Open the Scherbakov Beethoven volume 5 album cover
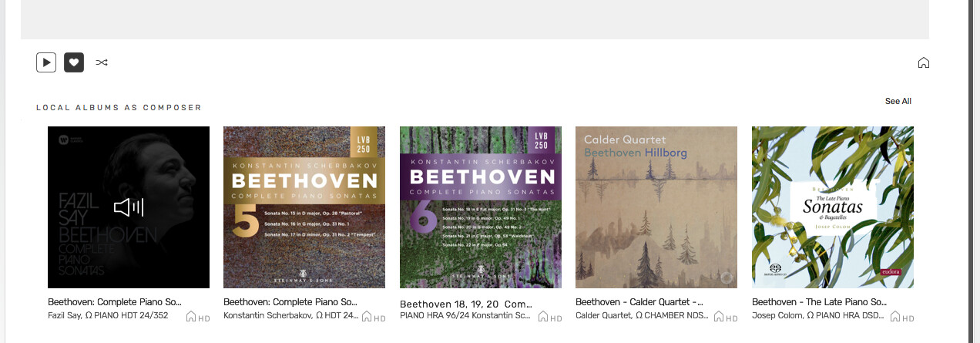The height and width of the screenshot is (343, 980). [304, 207]
